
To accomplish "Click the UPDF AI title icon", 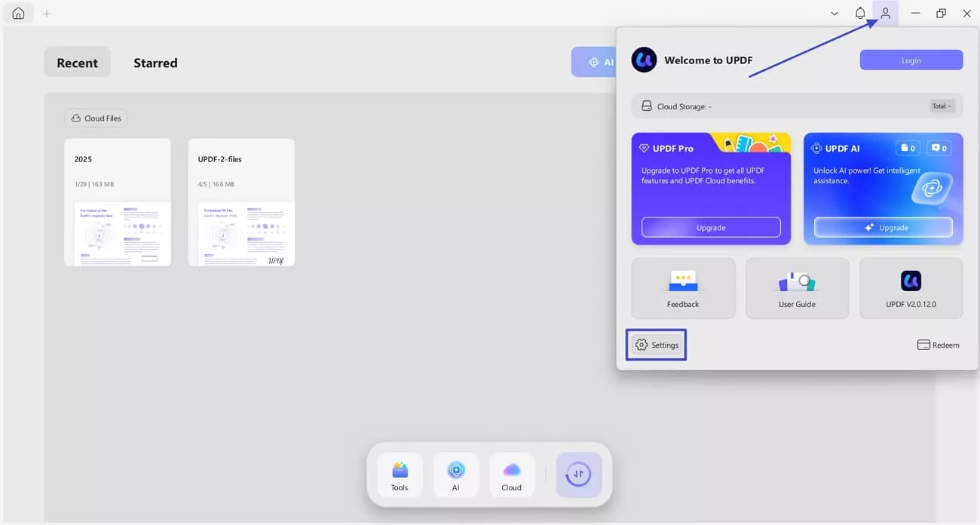I will pyautogui.click(x=816, y=149).
